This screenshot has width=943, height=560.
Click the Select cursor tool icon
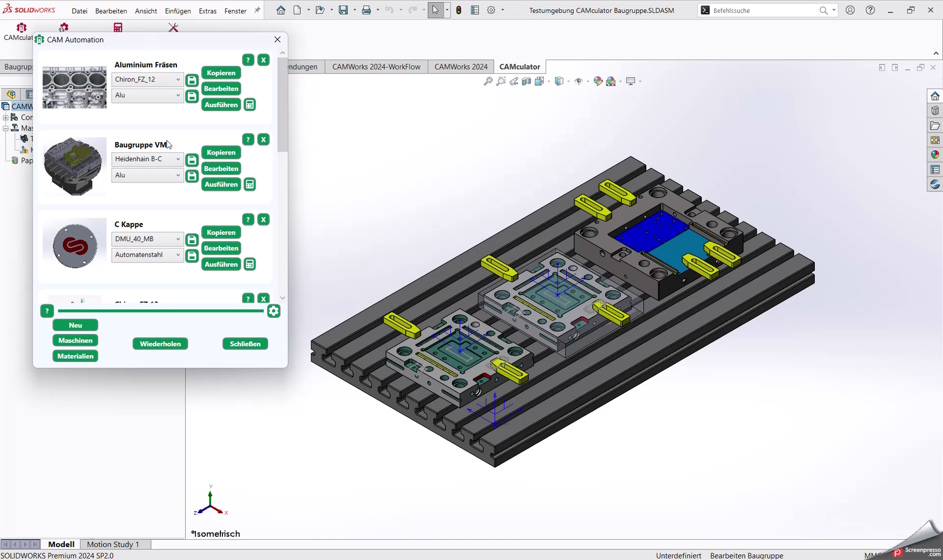tap(435, 10)
